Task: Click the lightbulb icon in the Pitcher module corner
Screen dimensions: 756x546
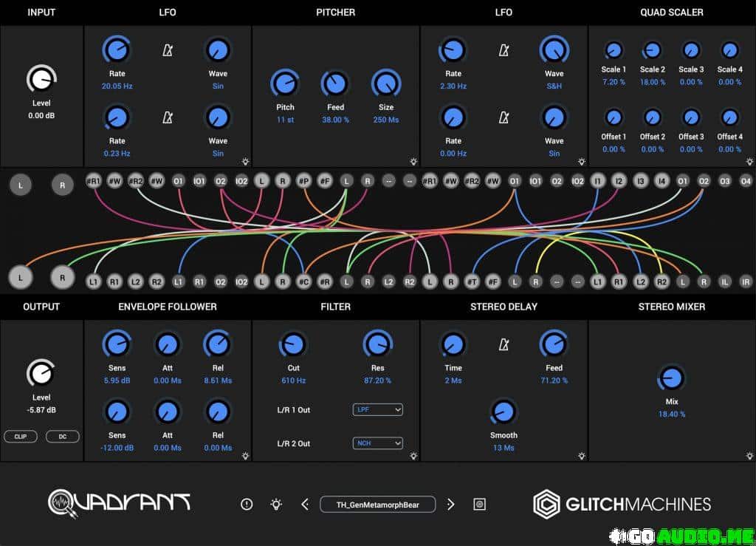Action: 413,162
